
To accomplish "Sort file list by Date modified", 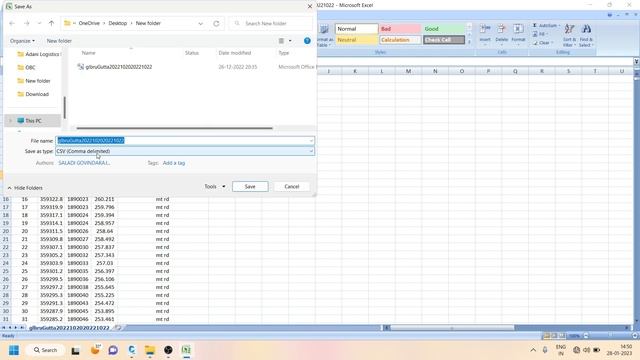I will pos(235,53).
